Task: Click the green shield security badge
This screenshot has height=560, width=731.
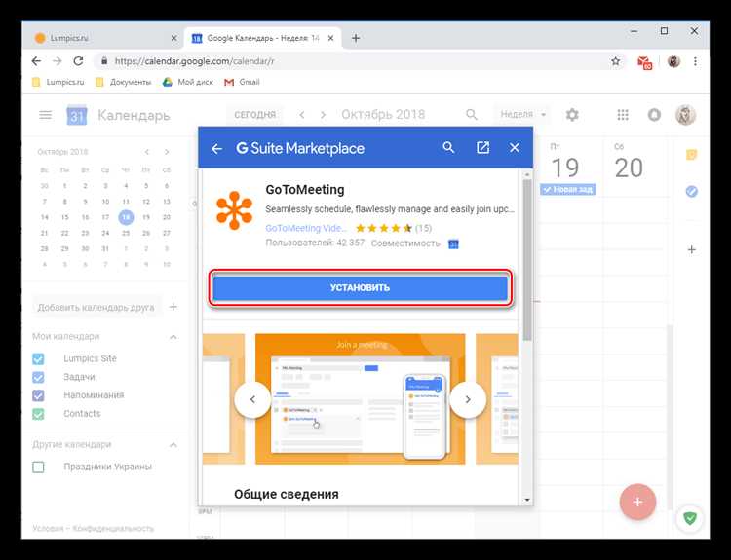Action: [x=690, y=518]
